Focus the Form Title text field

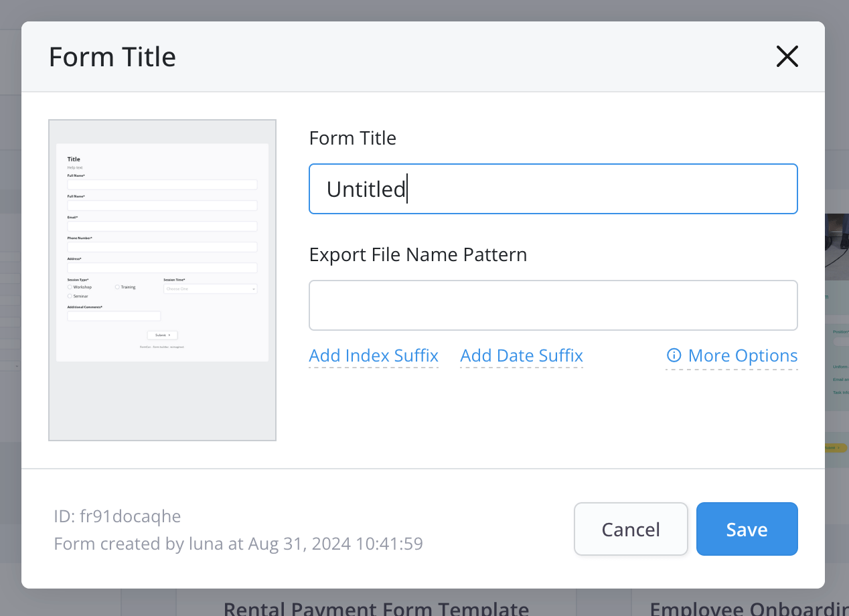coord(553,189)
